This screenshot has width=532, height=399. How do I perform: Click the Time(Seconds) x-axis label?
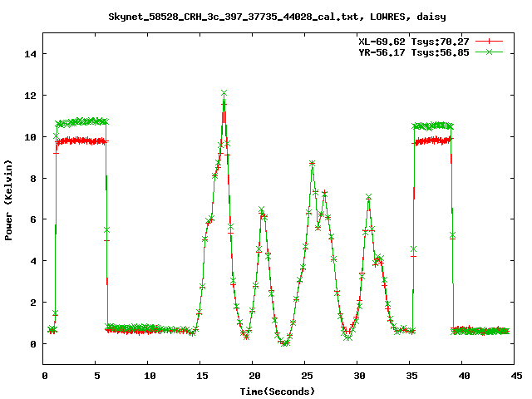coord(277,392)
